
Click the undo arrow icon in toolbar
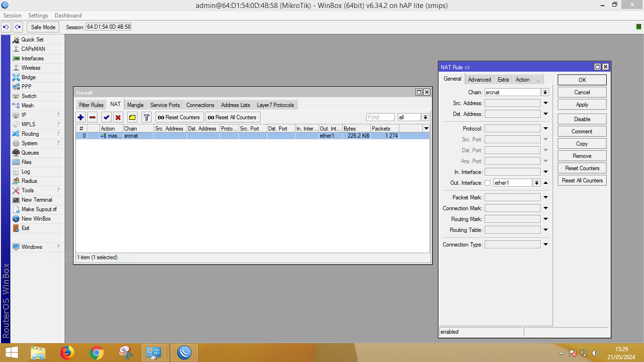6,27
